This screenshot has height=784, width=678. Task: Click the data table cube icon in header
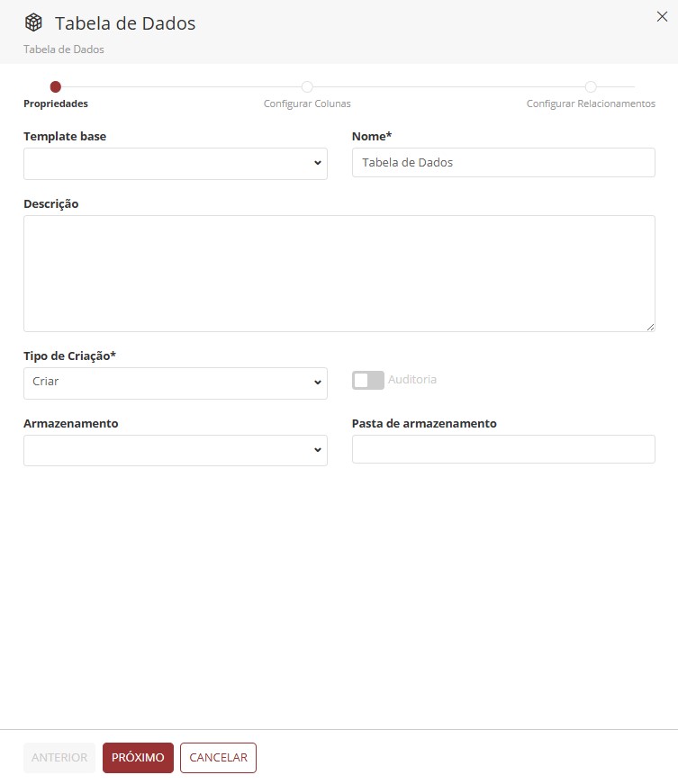tap(33, 23)
